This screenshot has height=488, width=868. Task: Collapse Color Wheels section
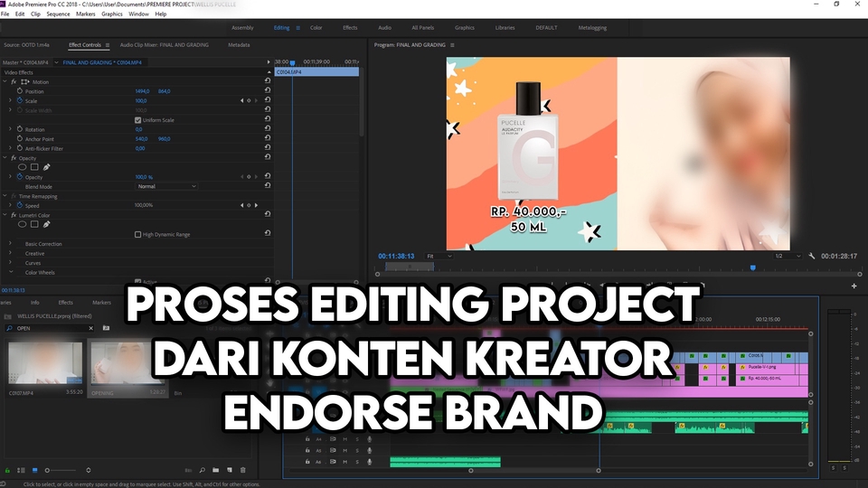pyautogui.click(x=10, y=272)
